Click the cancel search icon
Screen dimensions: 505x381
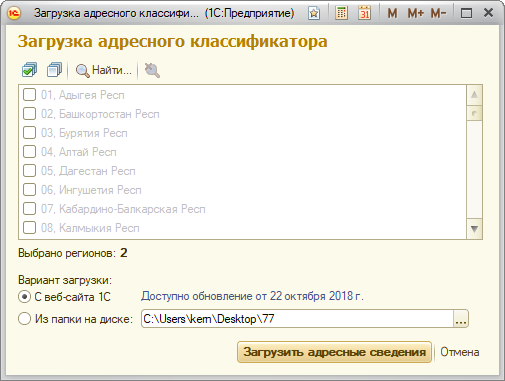[152, 70]
